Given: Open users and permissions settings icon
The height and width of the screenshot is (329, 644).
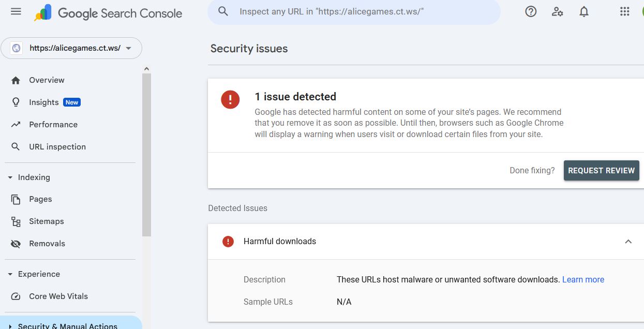Looking at the screenshot, I should click(x=557, y=11).
